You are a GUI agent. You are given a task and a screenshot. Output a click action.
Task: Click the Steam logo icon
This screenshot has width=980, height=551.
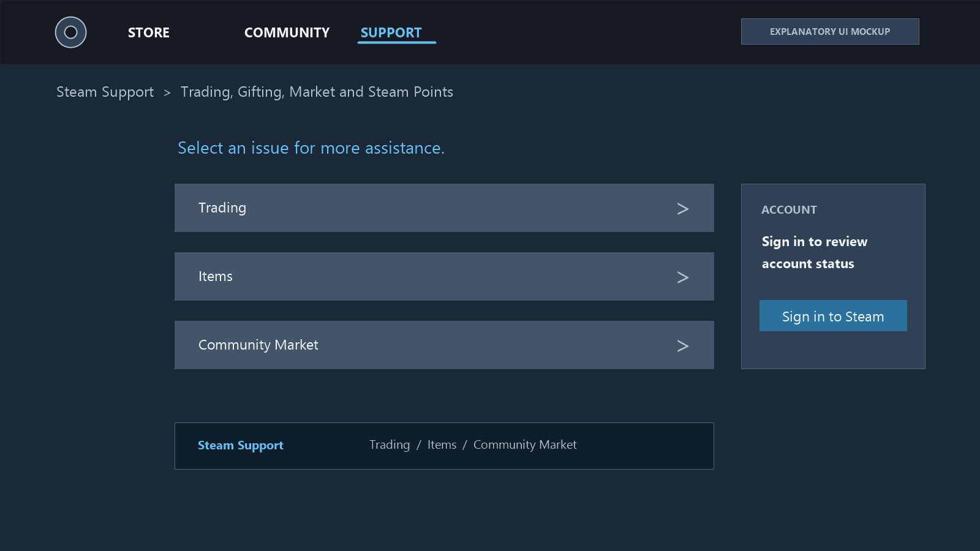(x=70, y=32)
